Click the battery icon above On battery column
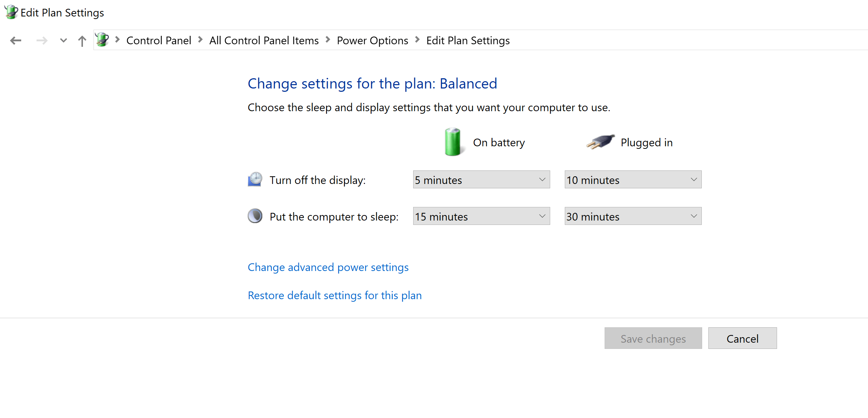This screenshot has height=418, width=868. (x=453, y=142)
